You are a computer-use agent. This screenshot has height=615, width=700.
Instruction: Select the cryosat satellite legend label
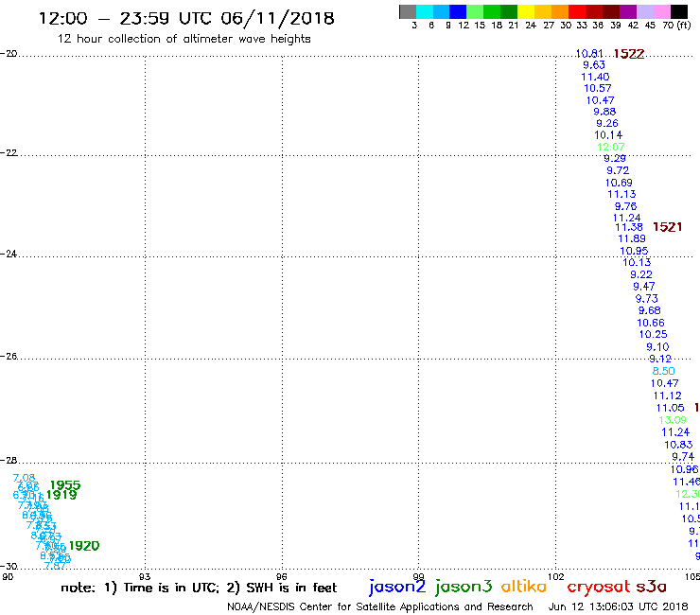pyautogui.click(x=598, y=588)
